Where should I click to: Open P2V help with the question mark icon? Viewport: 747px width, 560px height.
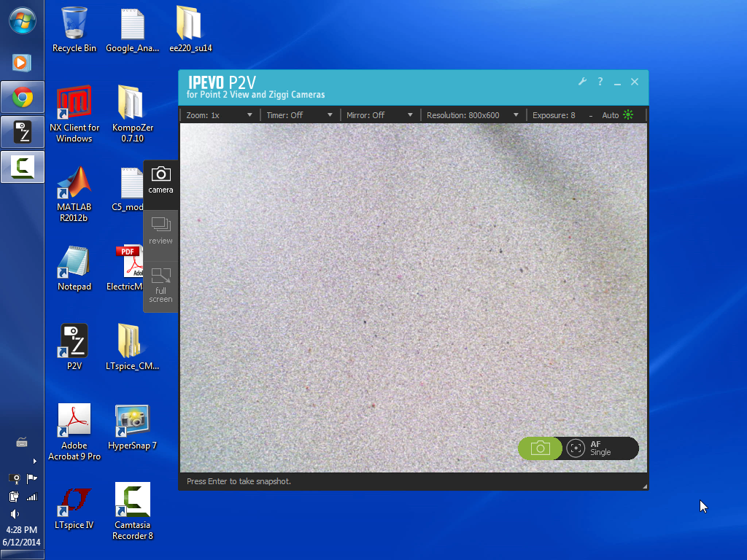600,82
